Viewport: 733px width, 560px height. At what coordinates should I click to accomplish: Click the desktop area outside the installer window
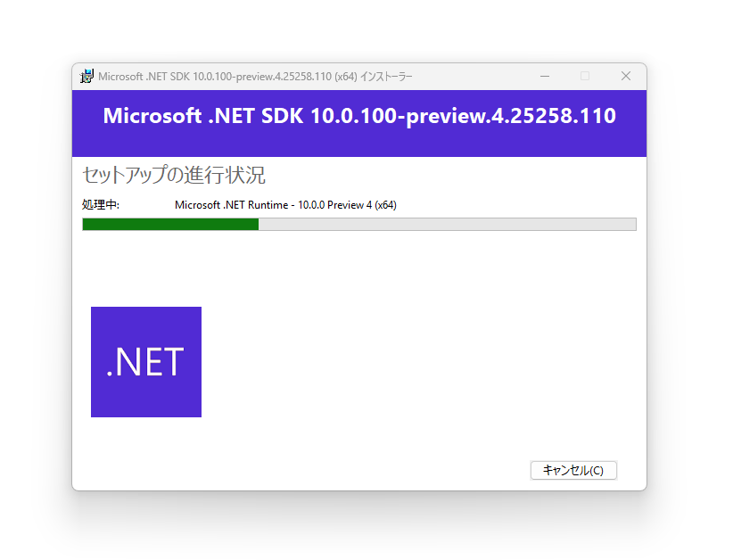[x=36, y=535]
